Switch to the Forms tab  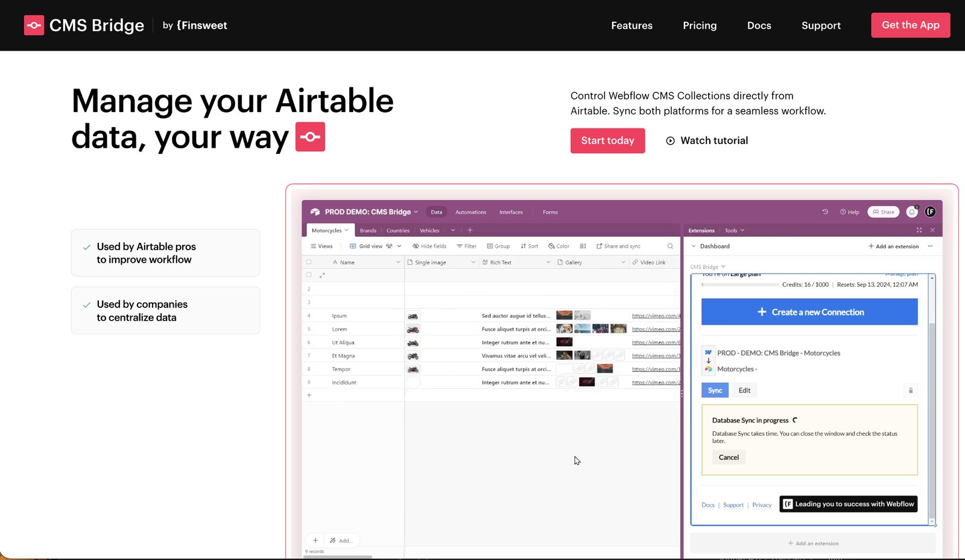550,212
